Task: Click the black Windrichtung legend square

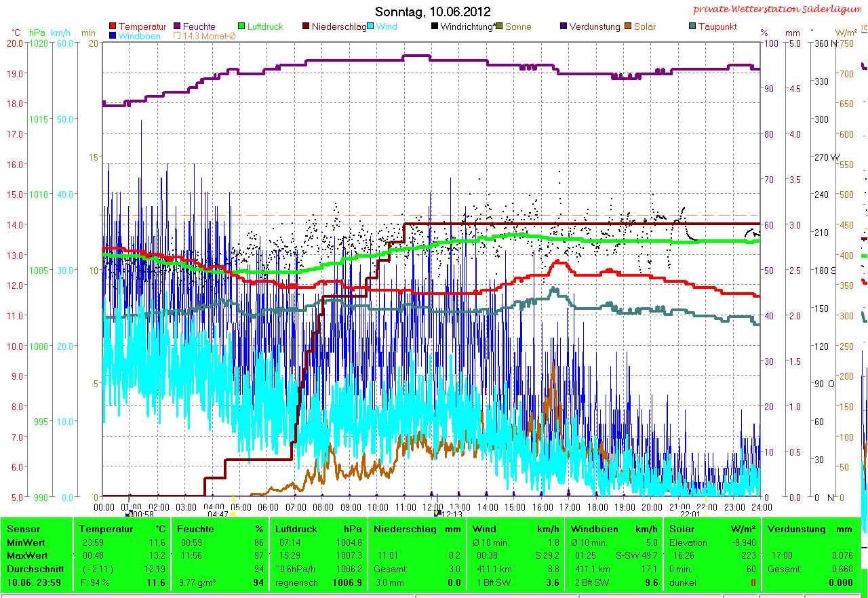Action: (435, 27)
